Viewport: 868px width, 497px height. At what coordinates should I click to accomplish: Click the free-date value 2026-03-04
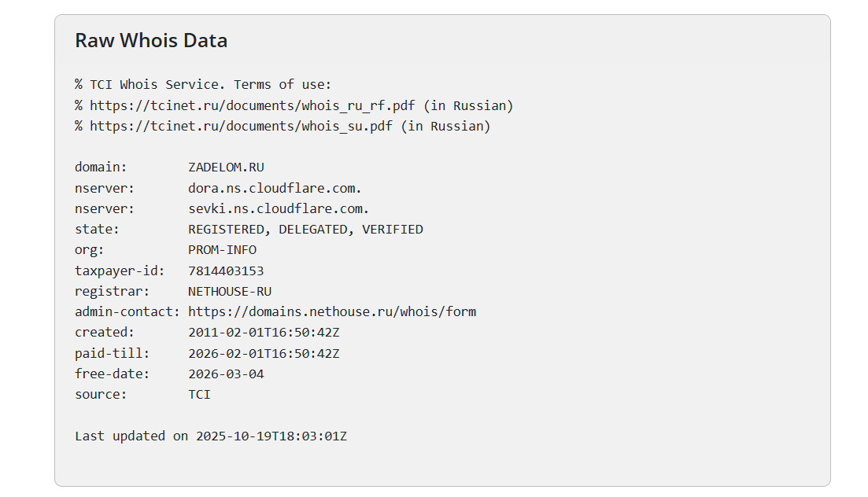pyautogui.click(x=226, y=374)
